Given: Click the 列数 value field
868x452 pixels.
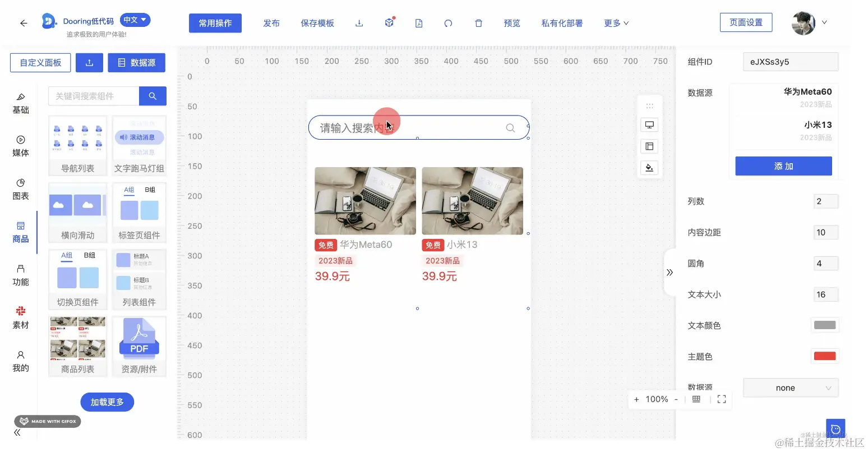Looking at the screenshot, I should click(826, 201).
